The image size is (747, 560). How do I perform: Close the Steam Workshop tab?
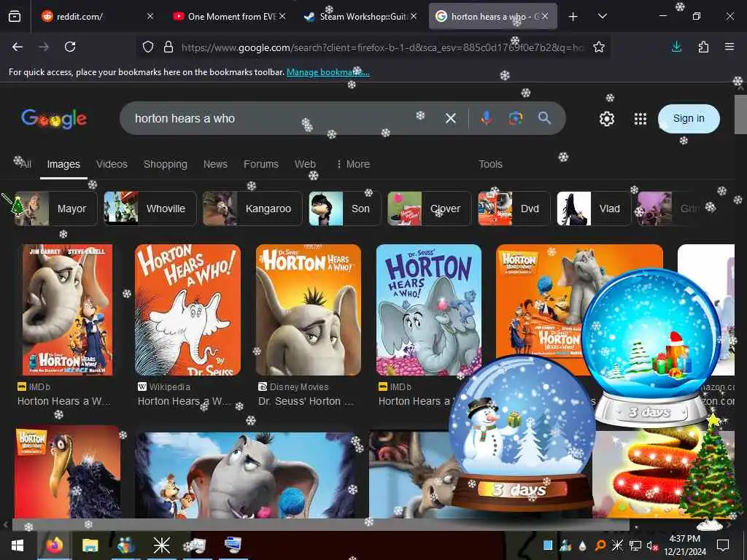[x=414, y=16]
